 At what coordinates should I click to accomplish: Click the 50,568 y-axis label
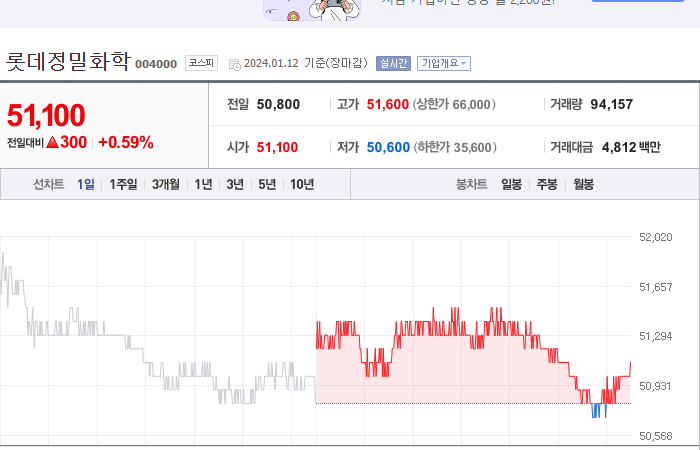(x=655, y=436)
